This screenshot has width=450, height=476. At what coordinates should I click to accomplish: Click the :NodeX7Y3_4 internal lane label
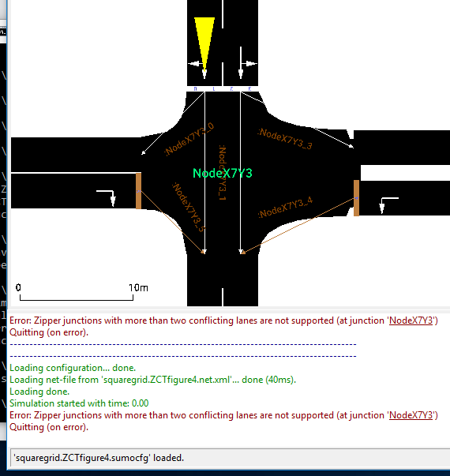(x=286, y=208)
